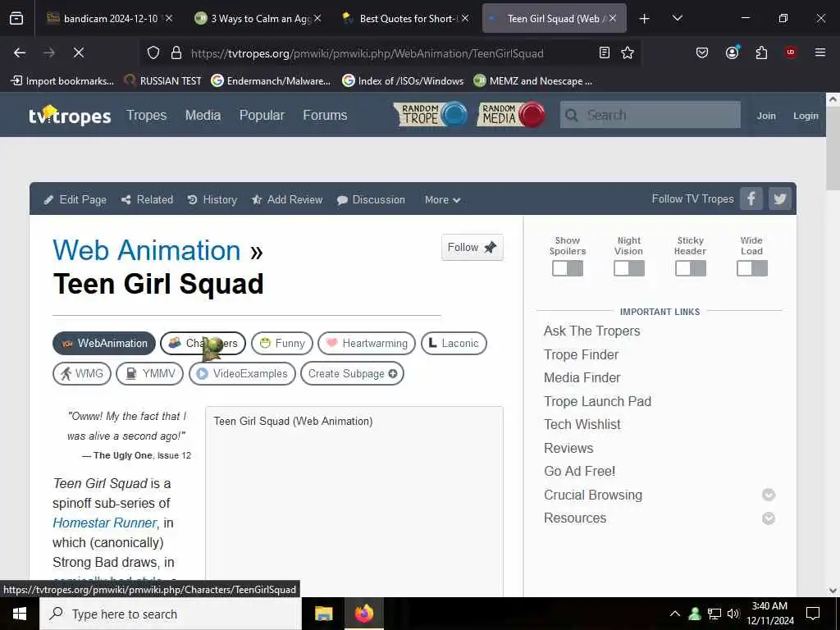Toggle the Show Spoilers switch
840x630 pixels.
[x=568, y=268]
